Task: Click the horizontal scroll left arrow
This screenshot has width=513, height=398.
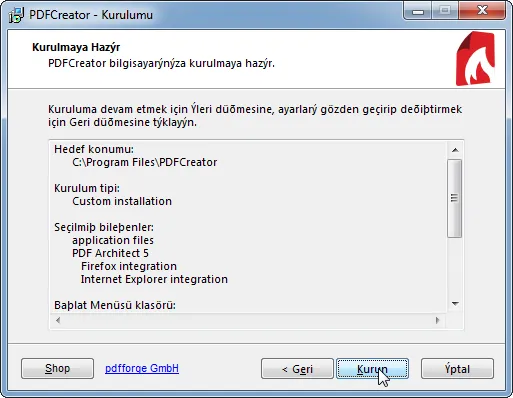Action: 58,320
